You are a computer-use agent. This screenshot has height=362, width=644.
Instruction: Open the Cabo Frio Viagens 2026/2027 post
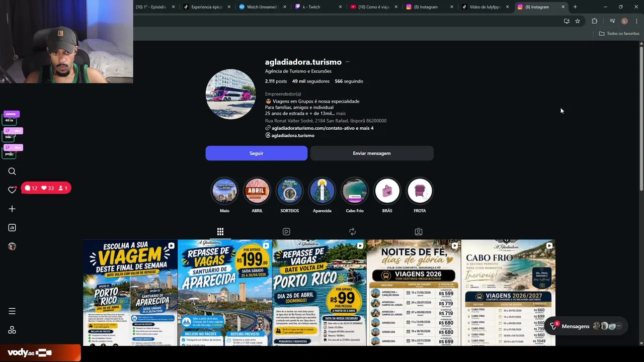(x=508, y=293)
